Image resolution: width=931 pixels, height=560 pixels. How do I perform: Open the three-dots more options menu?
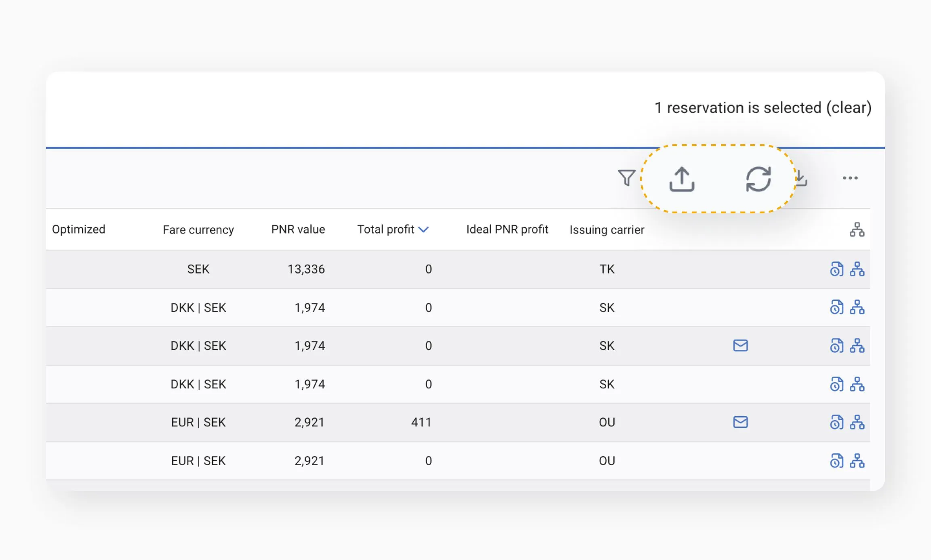(850, 178)
